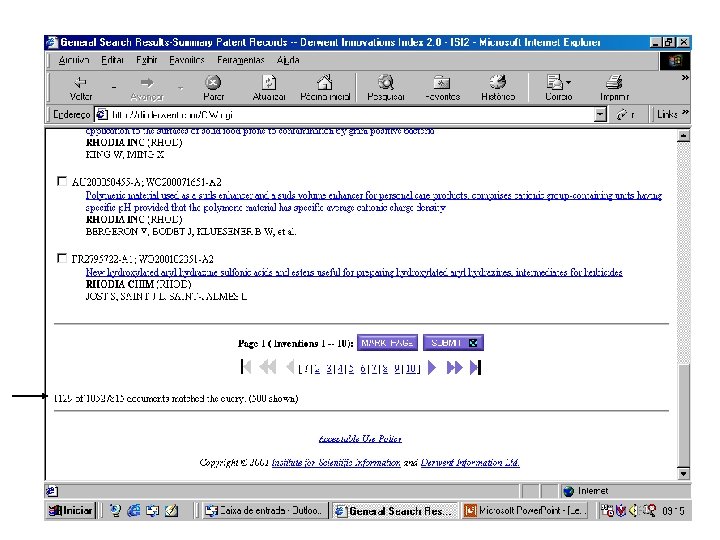
Task: Click the Links toolbar label
Action: (667, 114)
